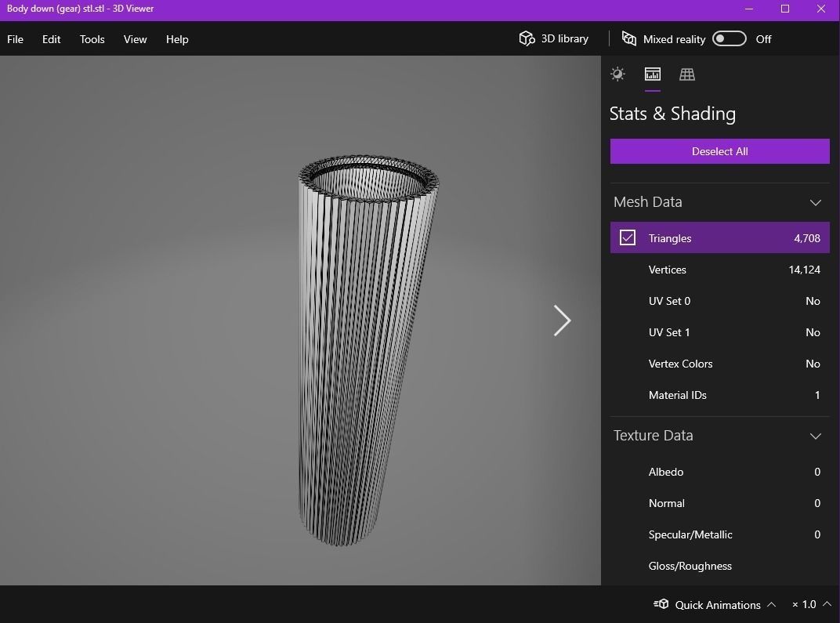Click the Mesh Data heading
Viewport: 840px width, 623px height.
(x=648, y=202)
